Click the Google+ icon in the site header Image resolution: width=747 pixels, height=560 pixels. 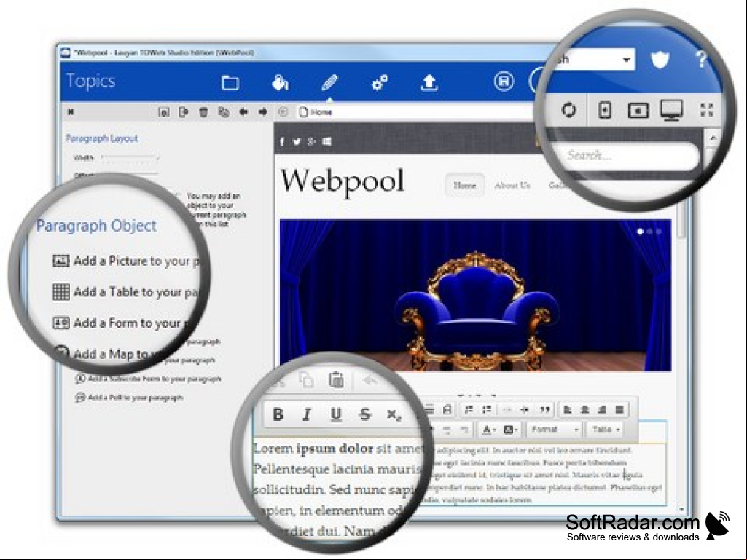point(312,142)
